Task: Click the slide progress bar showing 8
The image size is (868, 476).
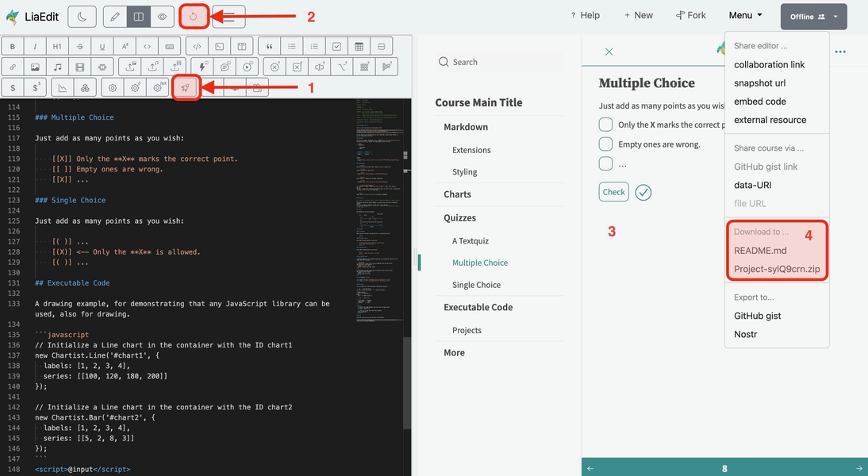Action: [724, 468]
